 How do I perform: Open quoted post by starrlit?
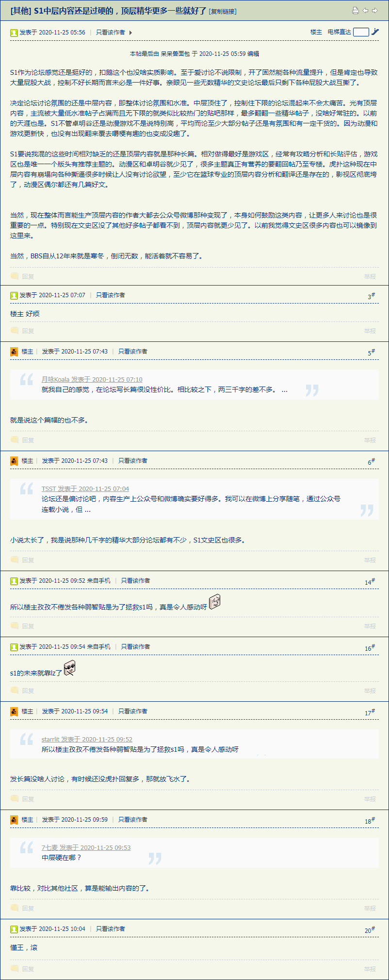[x=87, y=739]
